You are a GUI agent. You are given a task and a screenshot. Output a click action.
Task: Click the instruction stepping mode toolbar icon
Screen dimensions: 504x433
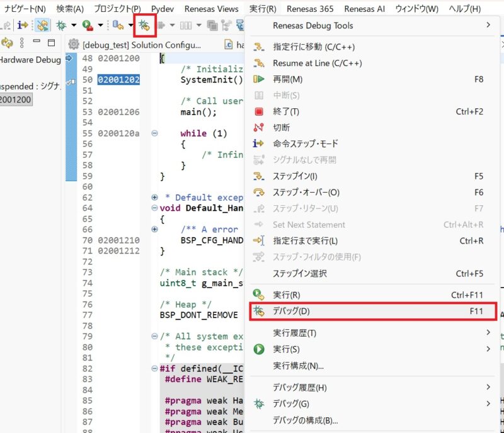tap(22, 25)
